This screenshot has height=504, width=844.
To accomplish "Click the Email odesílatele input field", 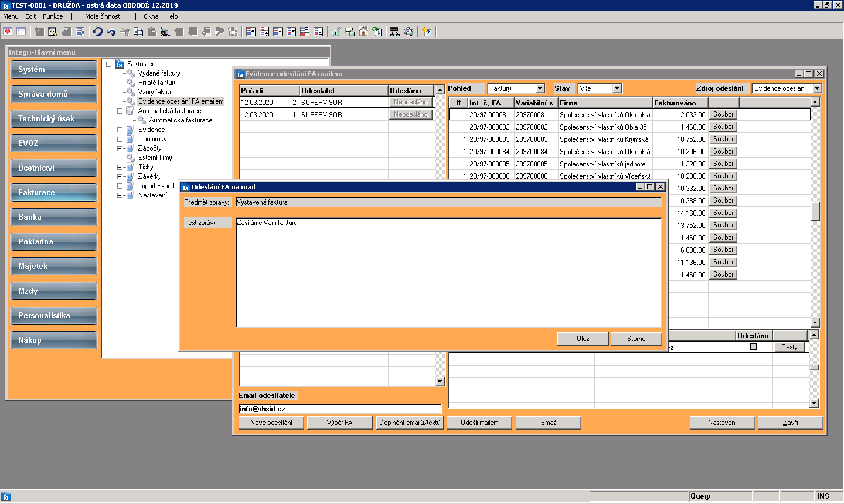I will coord(340,409).
